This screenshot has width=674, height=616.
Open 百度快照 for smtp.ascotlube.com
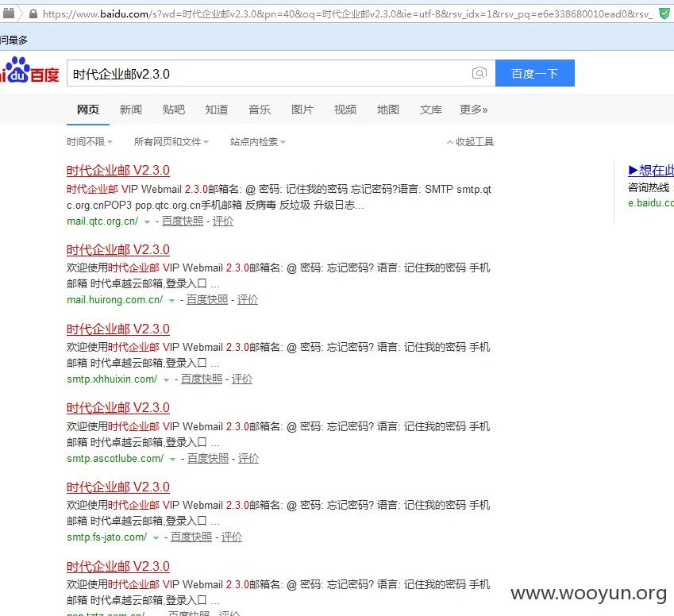coord(208,458)
